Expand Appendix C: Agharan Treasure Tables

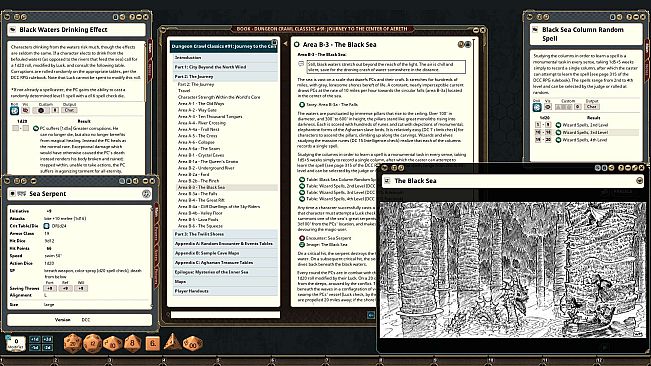tap(225, 263)
